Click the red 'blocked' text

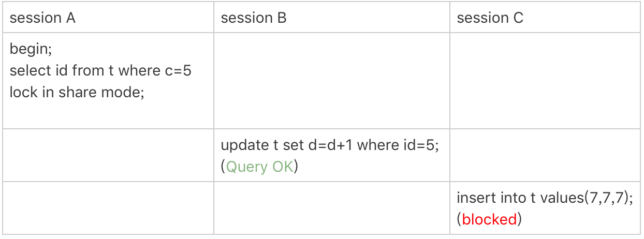click(489, 219)
